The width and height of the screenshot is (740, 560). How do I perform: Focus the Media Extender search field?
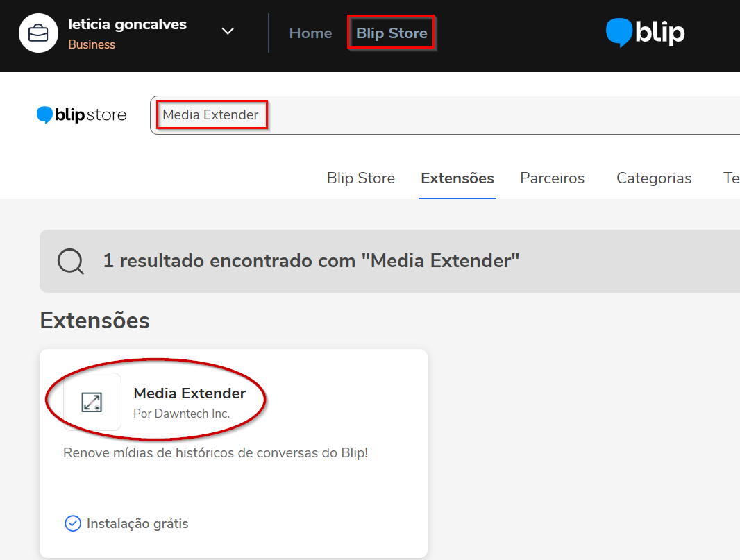444,115
